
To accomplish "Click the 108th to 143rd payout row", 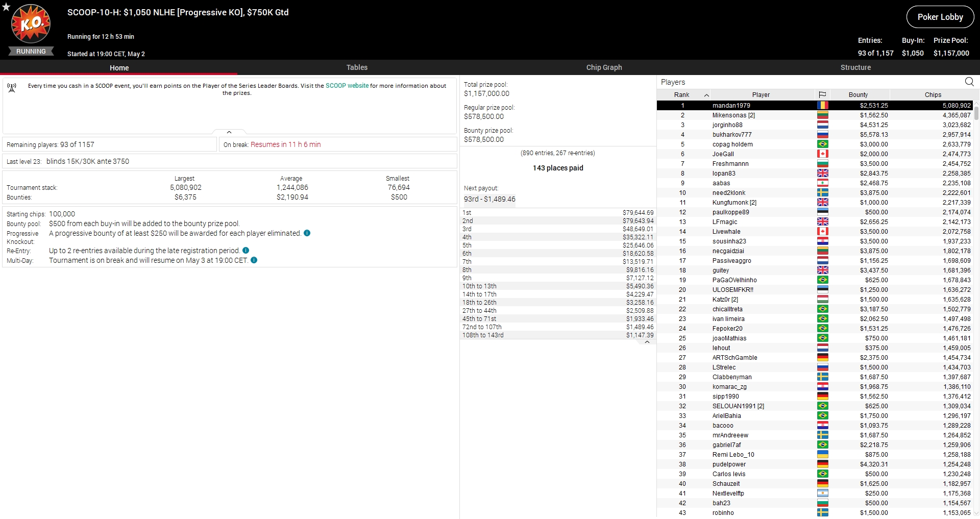I will click(x=558, y=335).
